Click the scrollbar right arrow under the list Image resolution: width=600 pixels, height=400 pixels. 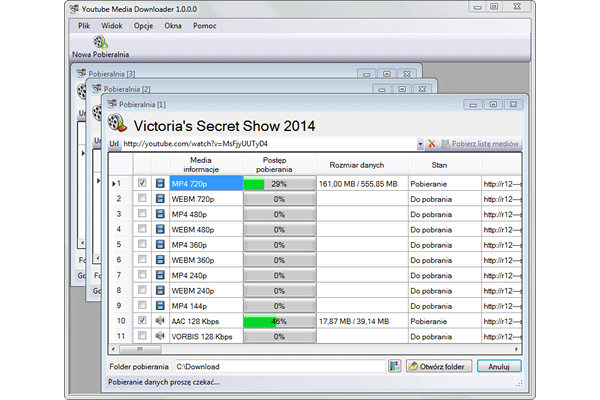click(516, 349)
